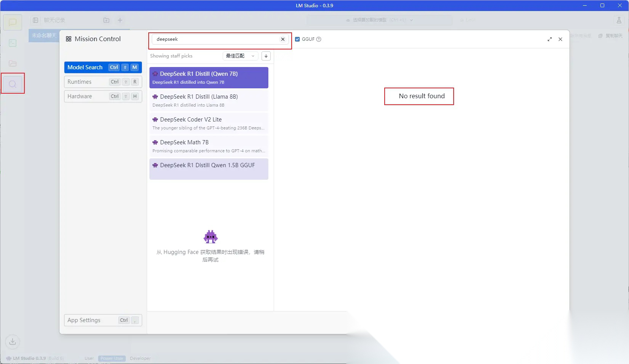The image size is (629, 364).
Task: Click the Mission Control grid icon
Action: (x=69, y=39)
